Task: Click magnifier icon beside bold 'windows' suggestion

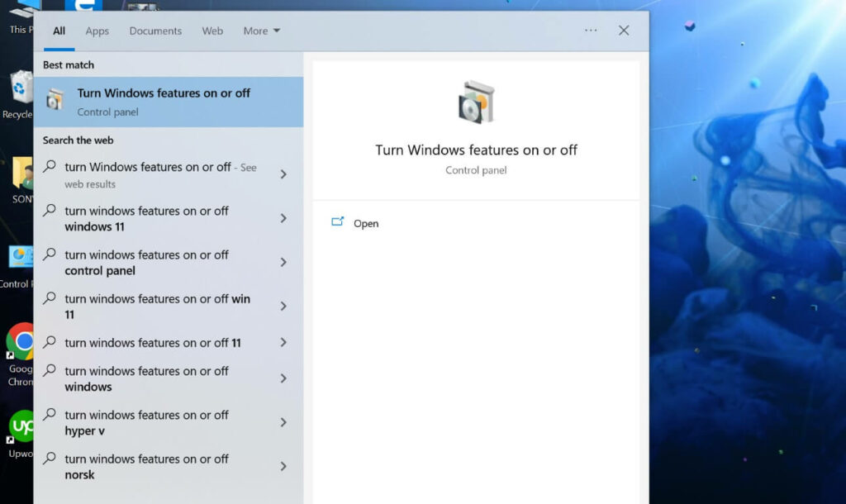Action: [50, 370]
